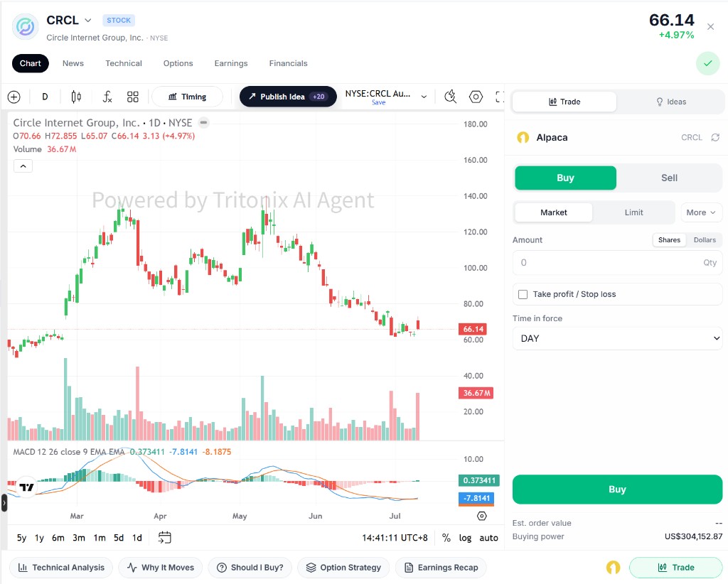Open the CRCL ticker dropdown arrow
Image resolution: width=728 pixels, height=584 pixels.
pyautogui.click(x=87, y=21)
